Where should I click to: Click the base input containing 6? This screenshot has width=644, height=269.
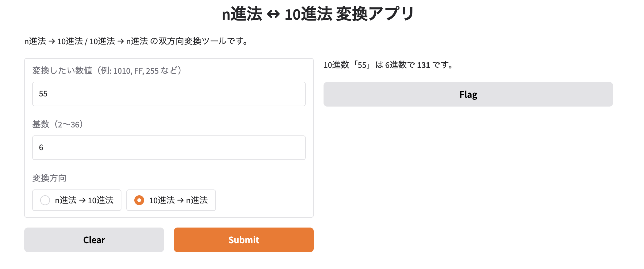coord(169,148)
